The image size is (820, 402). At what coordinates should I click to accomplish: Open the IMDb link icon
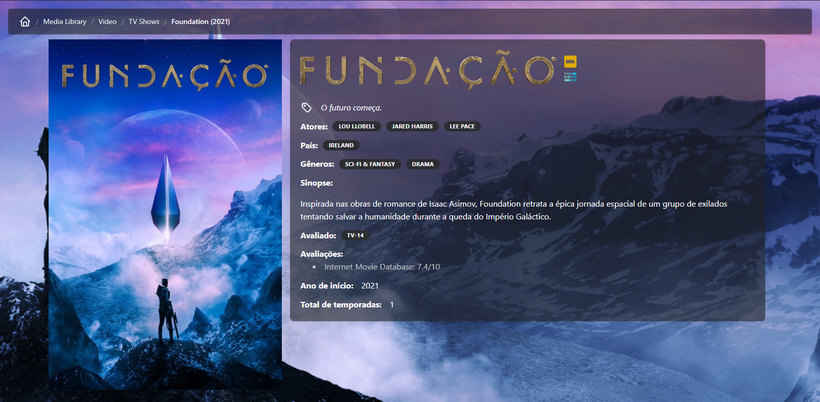(570, 62)
